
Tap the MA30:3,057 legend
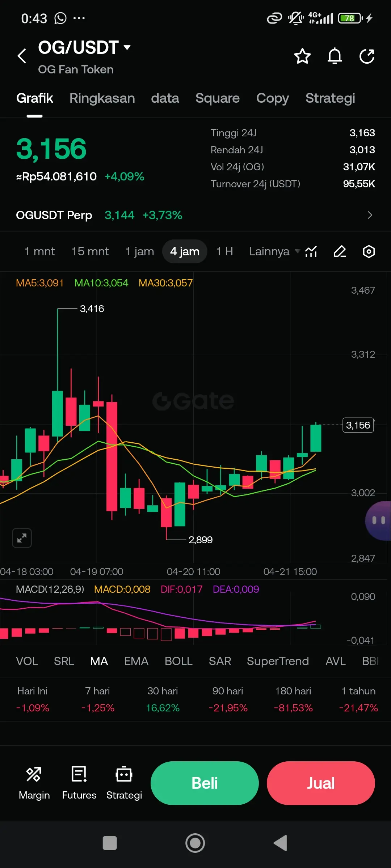click(x=165, y=283)
